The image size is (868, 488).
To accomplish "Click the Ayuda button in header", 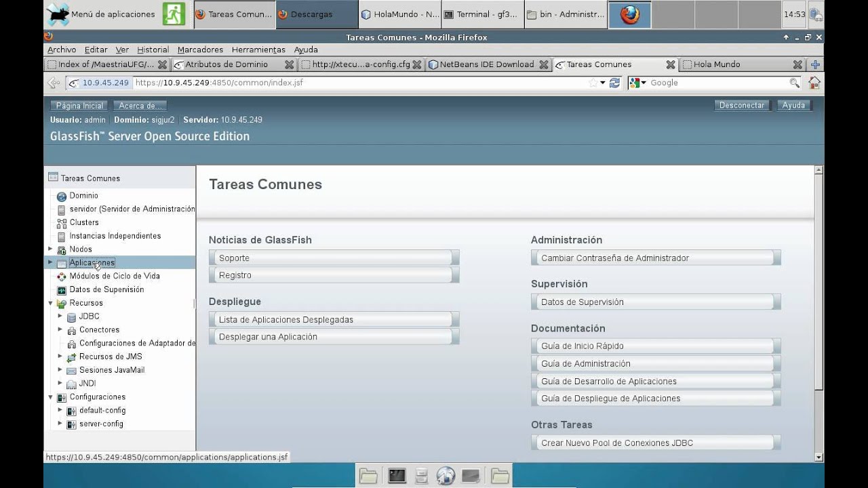I will (x=793, y=105).
